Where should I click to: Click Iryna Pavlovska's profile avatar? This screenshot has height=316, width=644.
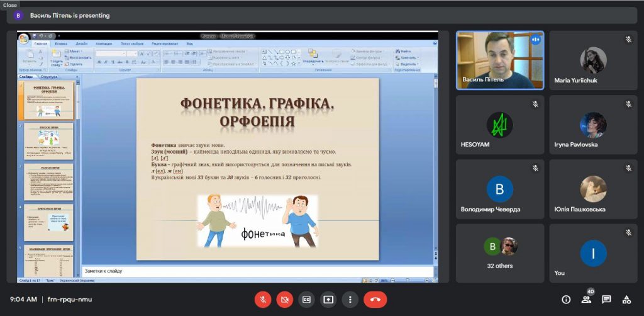pos(593,125)
